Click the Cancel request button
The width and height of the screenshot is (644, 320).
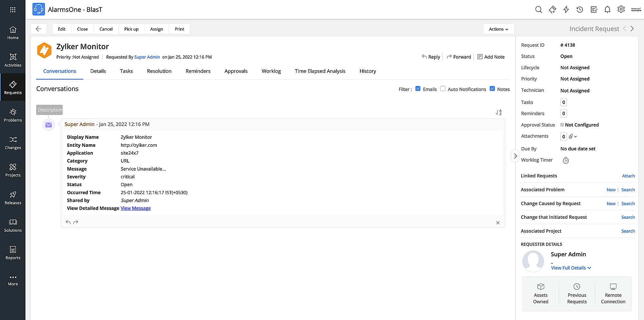tap(106, 29)
